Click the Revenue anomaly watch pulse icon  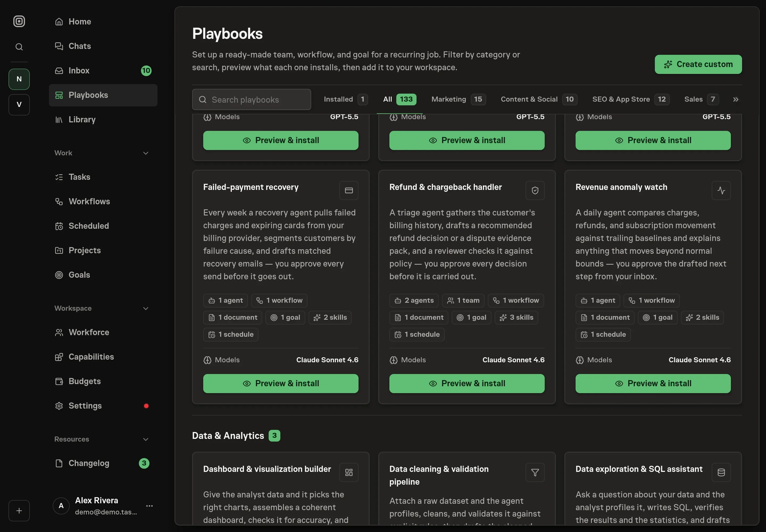[721, 190]
